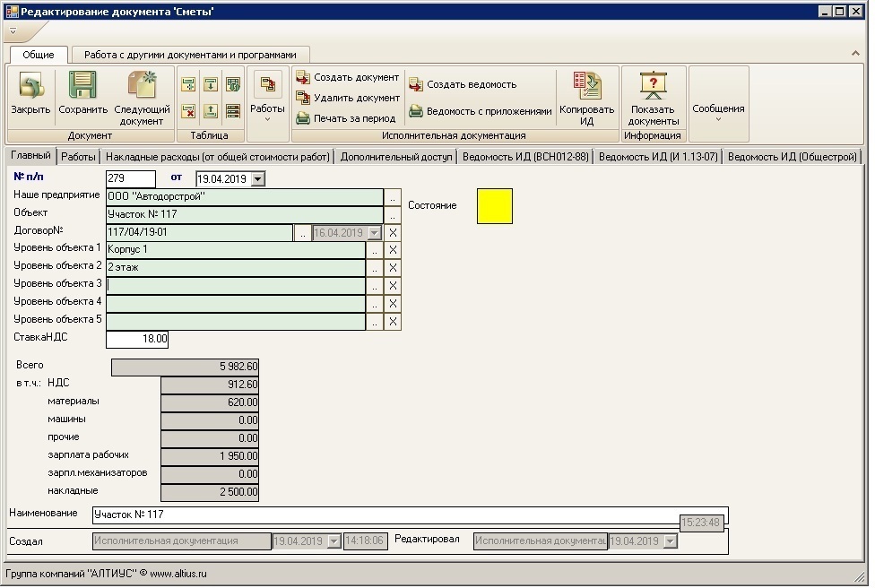
Task: Clear Уровень объекта 1 with its X button
Action: pyautogui.click(x=393, y=250)
